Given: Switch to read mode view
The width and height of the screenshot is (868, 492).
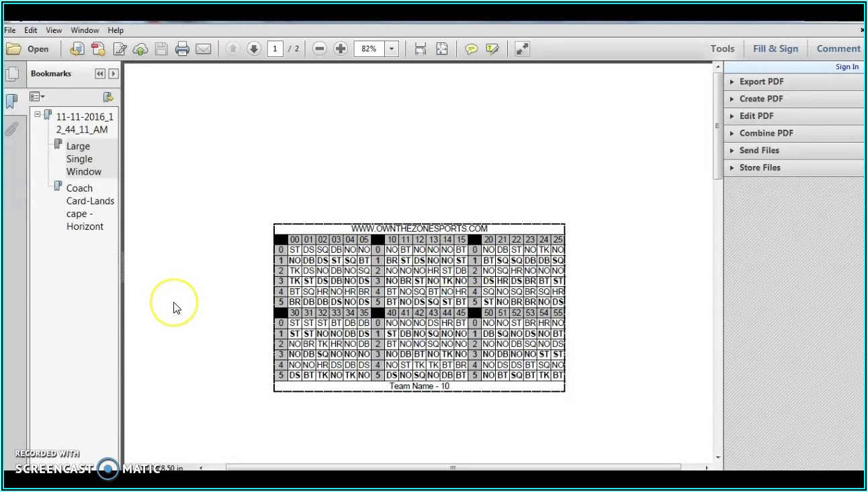Looking at the screenshot, I should tap(522, 48).
